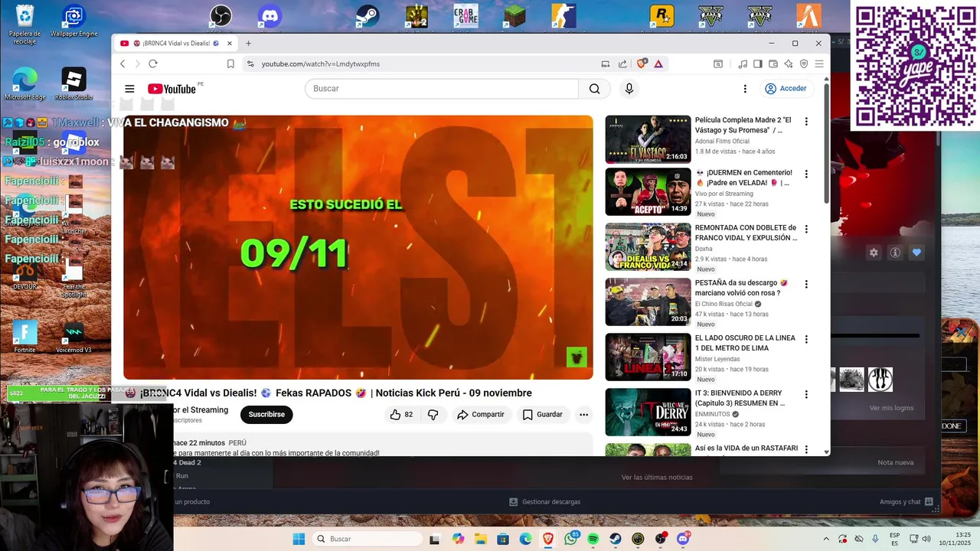This screenshot has height=551, width=980.
Task: Open the Rockstar Games Launcher desktop icon
Action: click(x=661, y=16)
